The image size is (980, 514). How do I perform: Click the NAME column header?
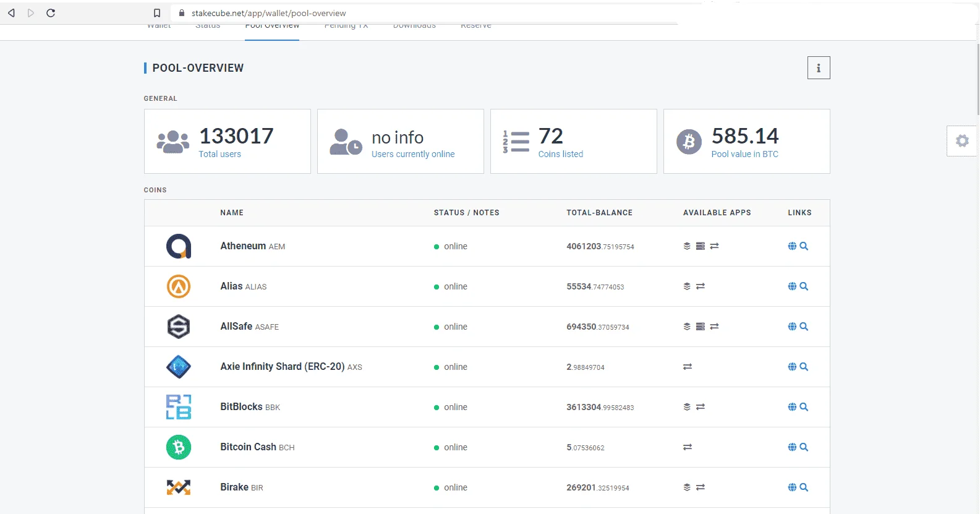coord(232,213)
